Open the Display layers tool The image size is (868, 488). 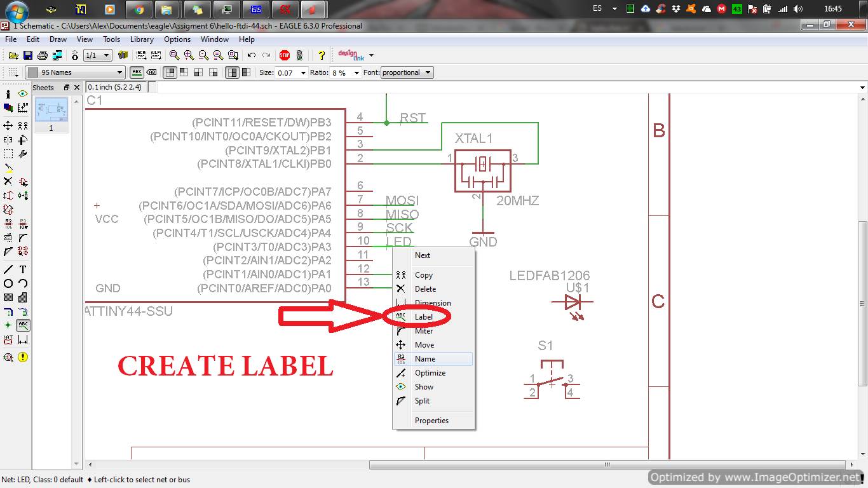pyautogui.click(x=8, y=108)
